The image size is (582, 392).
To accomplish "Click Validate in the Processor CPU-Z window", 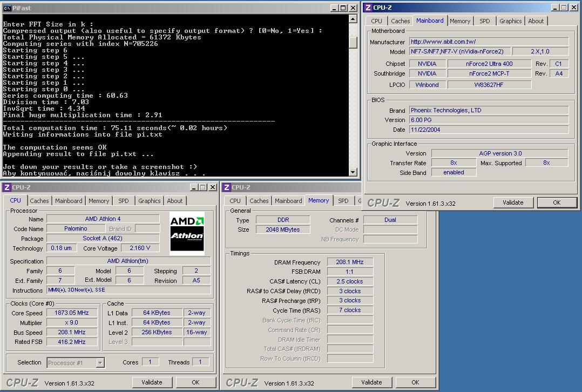I will coord(152,382).
